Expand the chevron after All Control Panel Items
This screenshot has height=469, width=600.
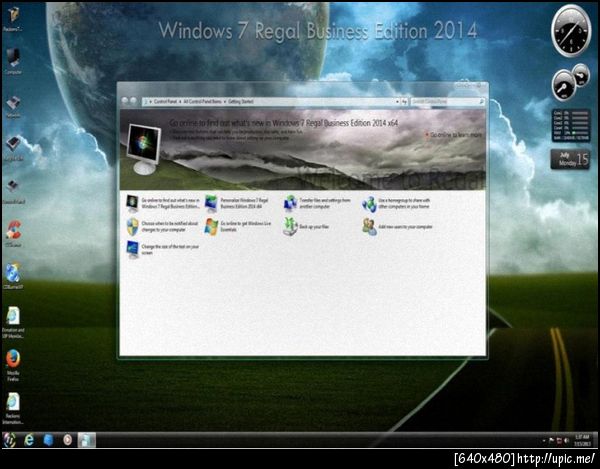(225, 102)
